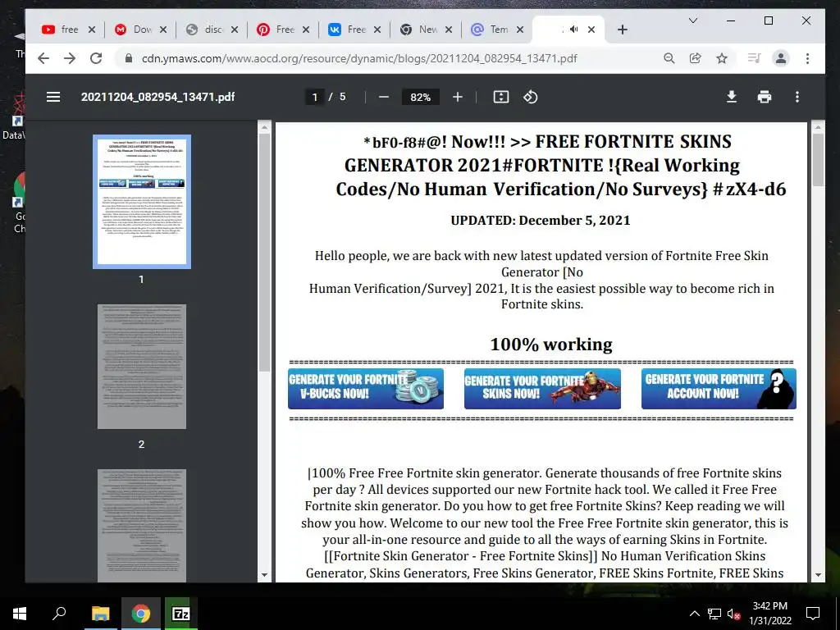Select the third page thumbnail

(x=142, y=526)
